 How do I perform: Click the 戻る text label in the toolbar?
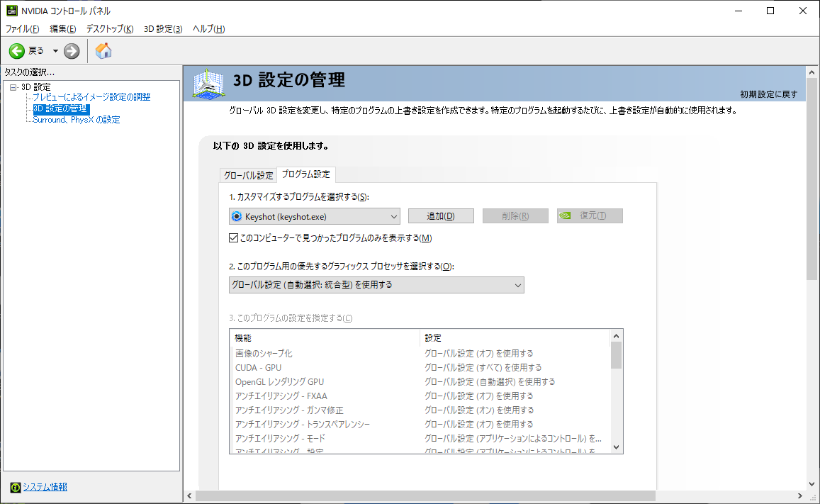36,51
